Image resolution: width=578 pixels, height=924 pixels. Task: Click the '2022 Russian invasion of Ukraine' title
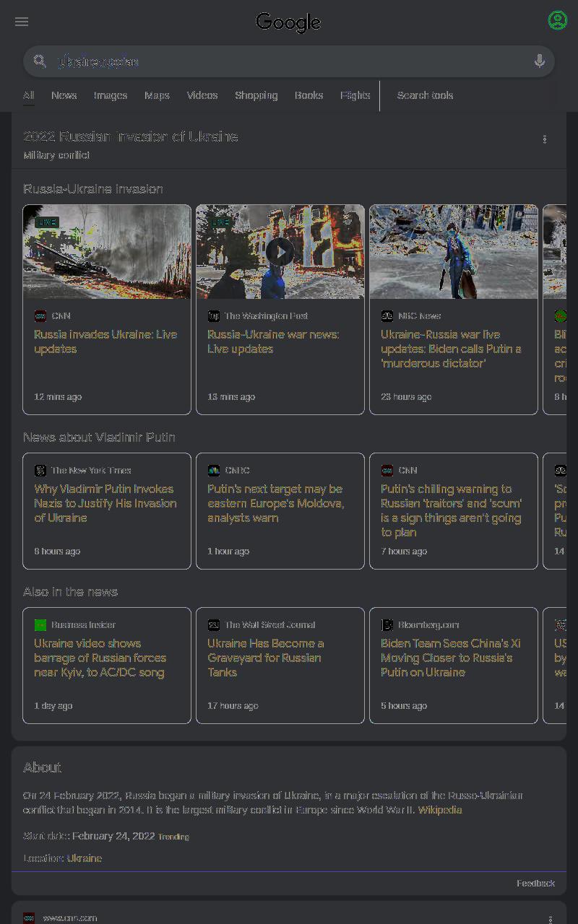tap(131, 136)
